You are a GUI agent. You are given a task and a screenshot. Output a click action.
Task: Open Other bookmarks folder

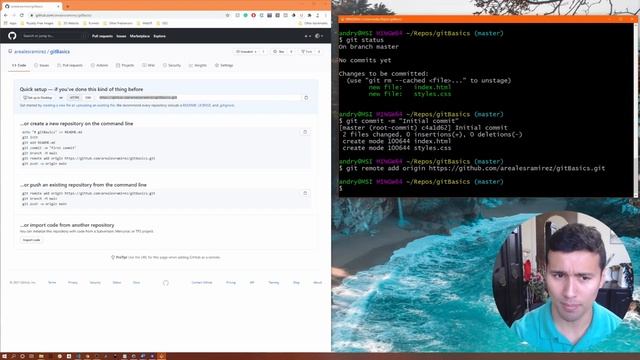(313, 23)
